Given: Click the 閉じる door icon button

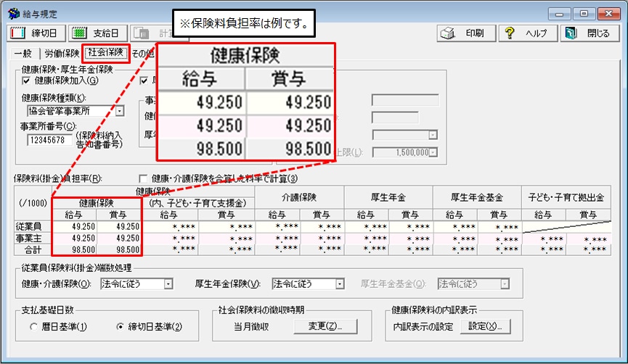Looking at the screenshot, I should [589, 33].
